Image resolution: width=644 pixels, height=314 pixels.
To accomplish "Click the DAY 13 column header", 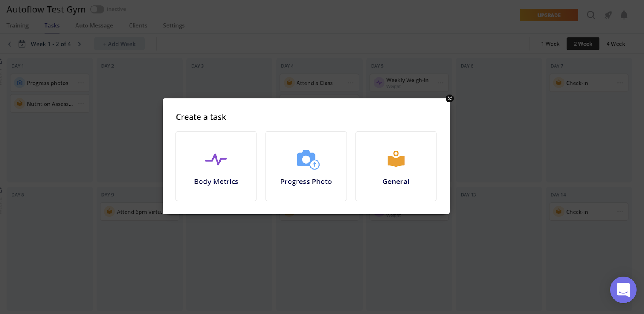I will (468, 195).
